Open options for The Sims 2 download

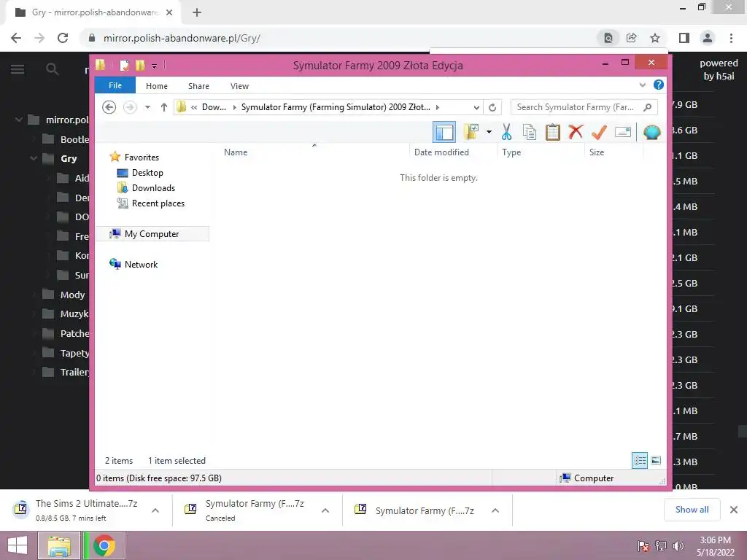[x=155, y=510]
